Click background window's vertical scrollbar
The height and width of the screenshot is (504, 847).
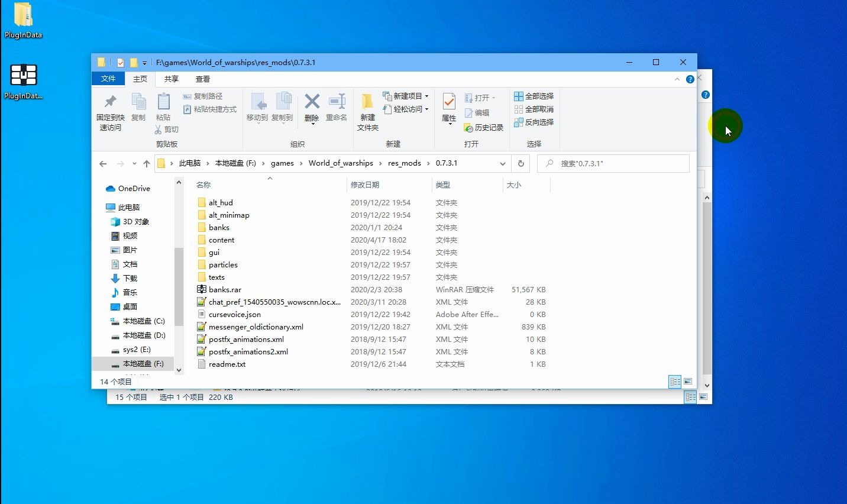tap(707, 287)
